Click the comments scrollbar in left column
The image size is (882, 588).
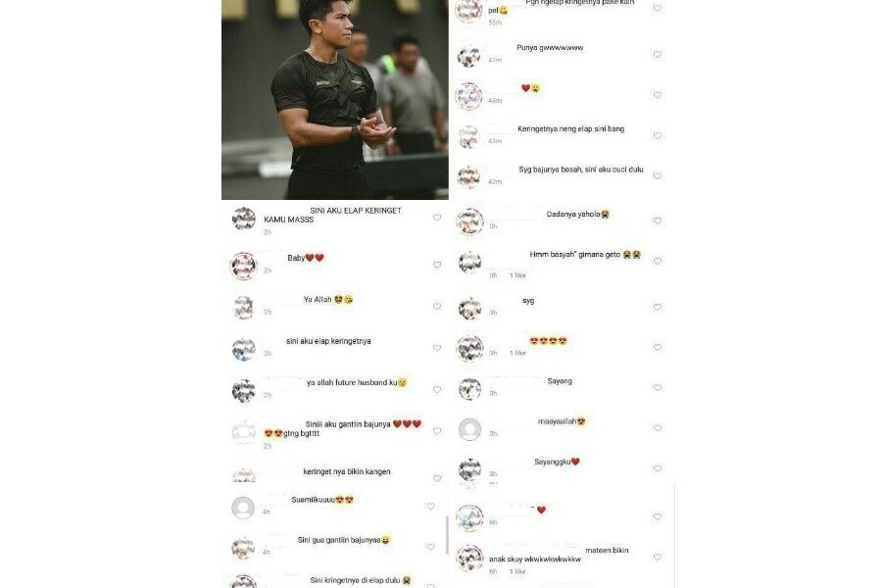[x=447, y=535]
